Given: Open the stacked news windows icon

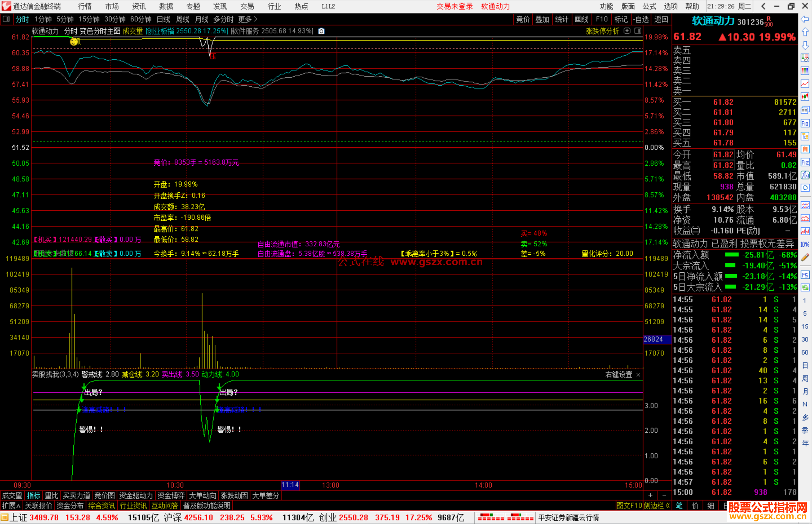Looking at the screenshot, I should pyautogui.click(x=805, y=110).
